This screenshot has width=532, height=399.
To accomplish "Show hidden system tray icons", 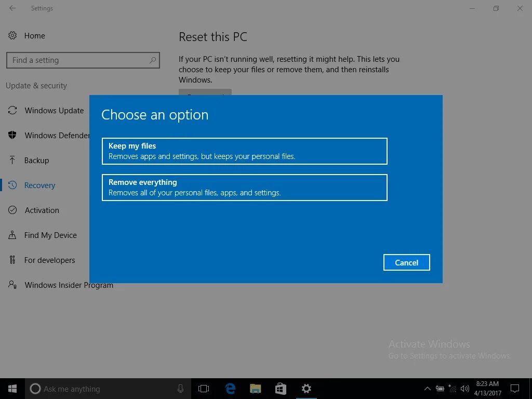I will pos(428,389).
